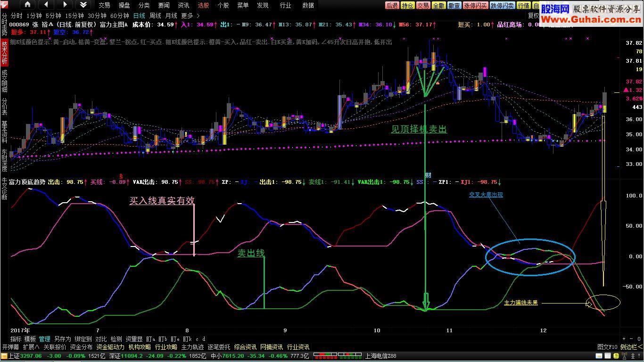Open the 操盘 menu
Screen dimensions: 644x362
tap(124, 5)
